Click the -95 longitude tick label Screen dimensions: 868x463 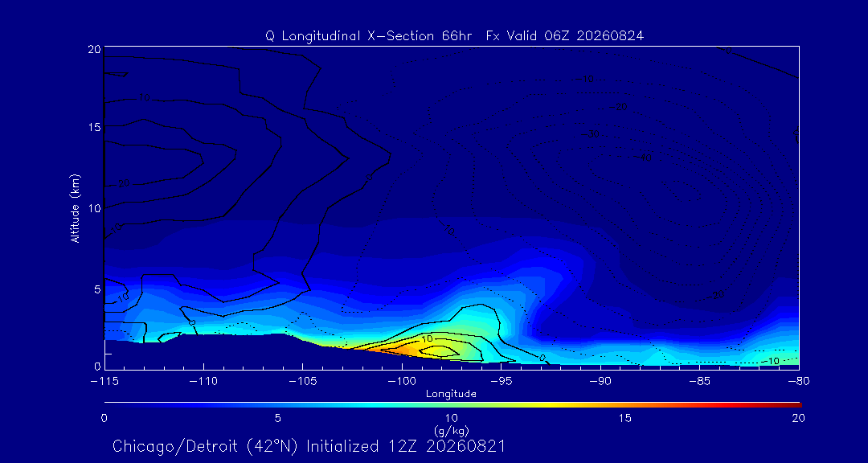pyautogui.click(x=501, y=382)
